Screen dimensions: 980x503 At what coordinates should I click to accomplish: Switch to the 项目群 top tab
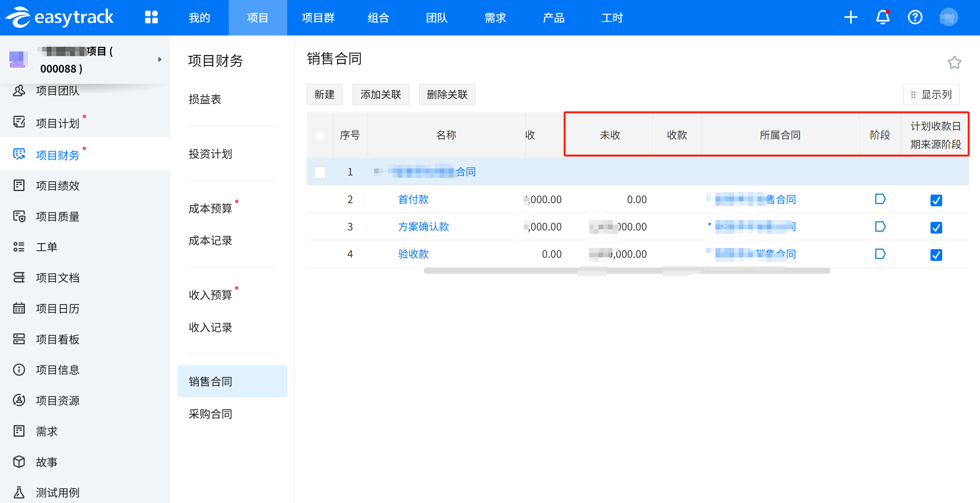(x=318, y=18)
